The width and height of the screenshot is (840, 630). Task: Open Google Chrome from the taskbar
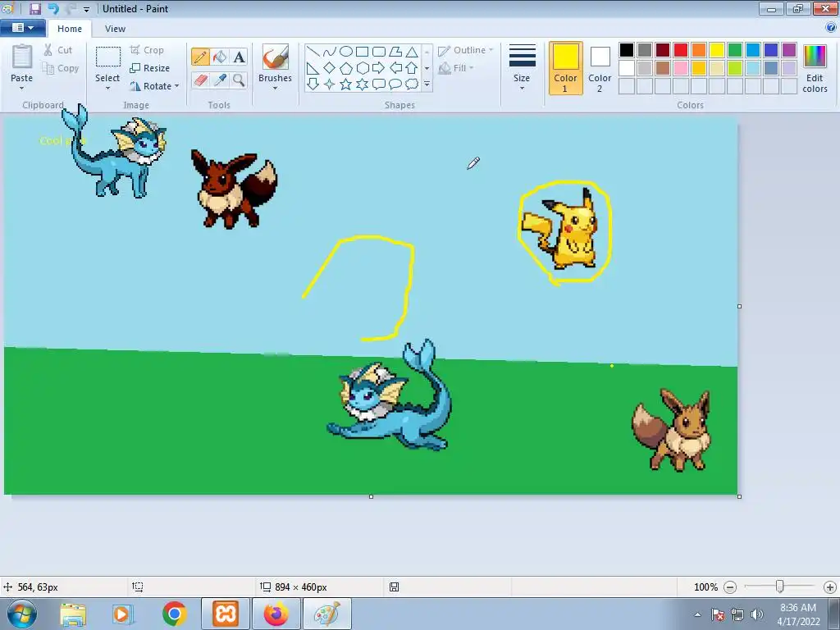click(174, 614)
